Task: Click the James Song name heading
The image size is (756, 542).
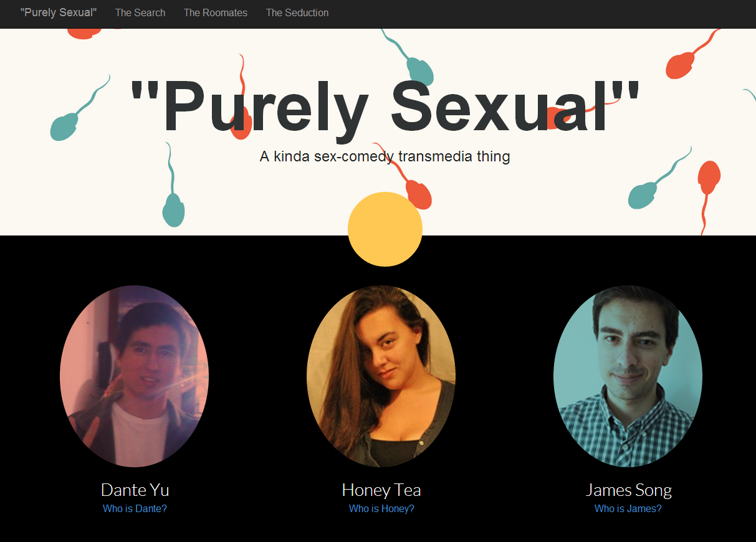Action: pyautogui.click(x=628, y=490)
